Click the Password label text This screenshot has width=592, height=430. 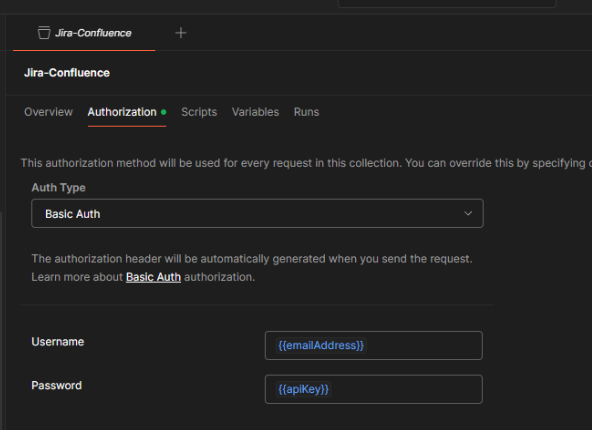(x=57, y=385)
